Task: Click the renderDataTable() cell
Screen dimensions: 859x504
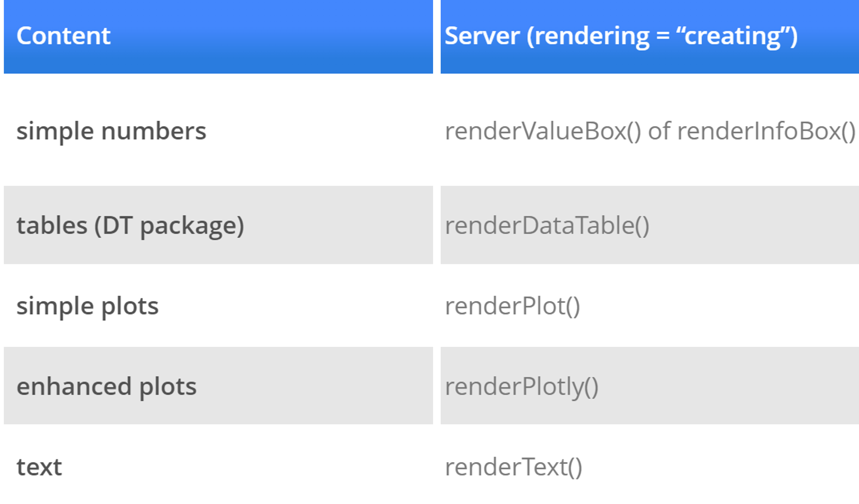Action: click(547, 225)
